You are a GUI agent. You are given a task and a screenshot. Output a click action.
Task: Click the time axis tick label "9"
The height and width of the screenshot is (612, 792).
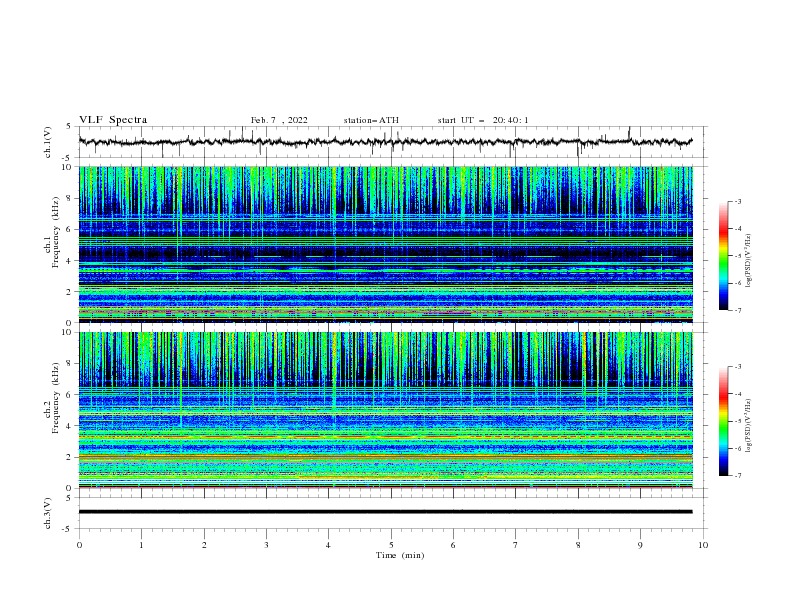point(640,545)
